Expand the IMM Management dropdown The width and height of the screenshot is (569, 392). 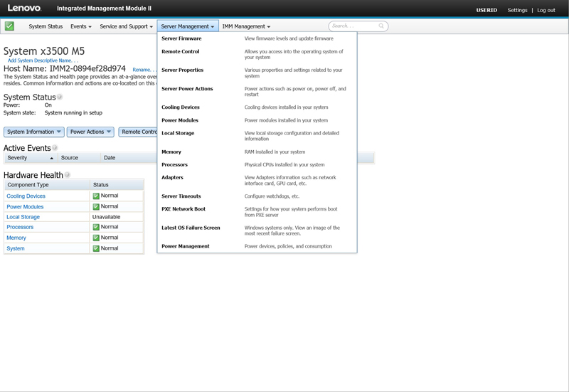click(246, 26)
